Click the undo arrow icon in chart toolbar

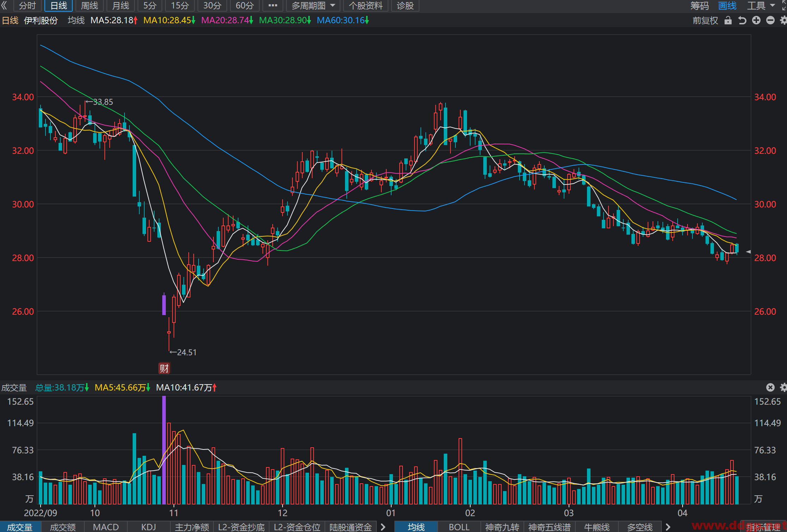coord(742,20)
